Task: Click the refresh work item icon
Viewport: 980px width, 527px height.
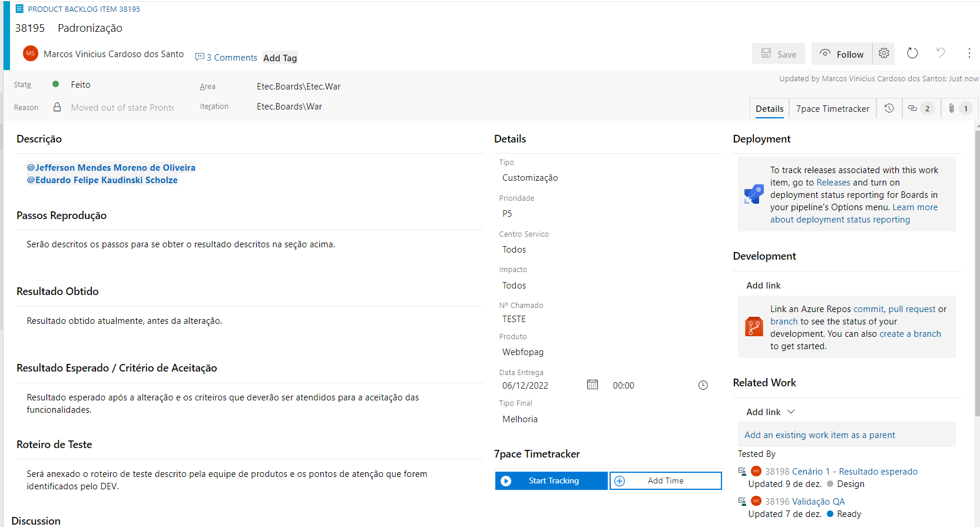Action: click(x=912, y=54)
